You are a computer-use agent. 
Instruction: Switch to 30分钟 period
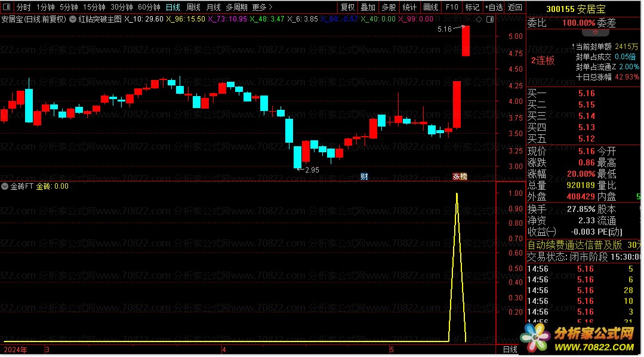pos(122,7)
